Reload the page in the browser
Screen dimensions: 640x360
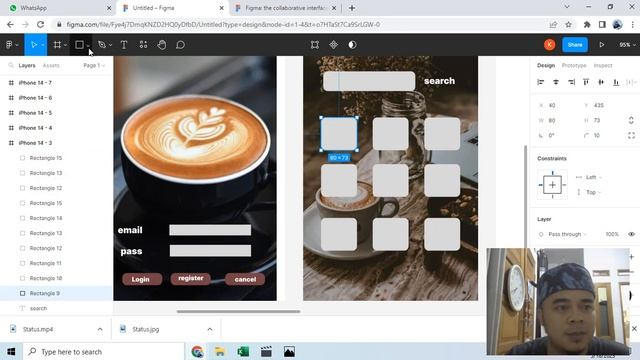pyautogui.click(x=40, y=24)
